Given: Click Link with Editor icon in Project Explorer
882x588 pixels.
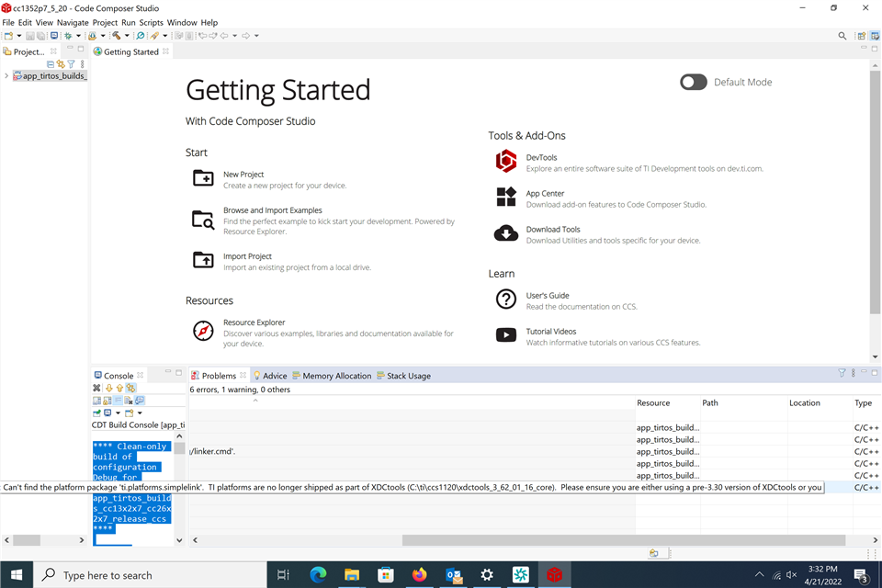Looking at the screenshot, I should 61,64.
